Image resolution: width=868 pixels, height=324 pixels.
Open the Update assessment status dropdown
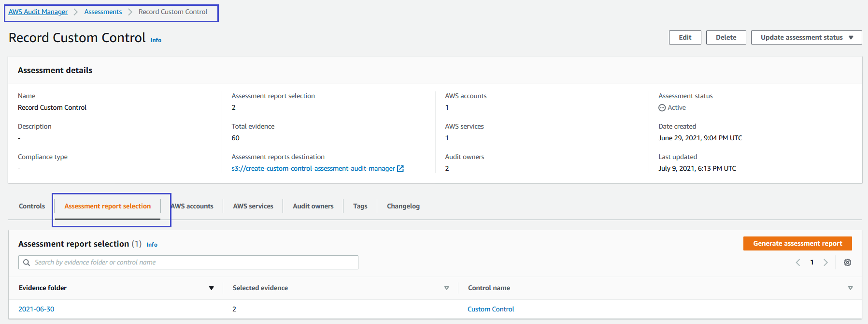tap(806, 38)
